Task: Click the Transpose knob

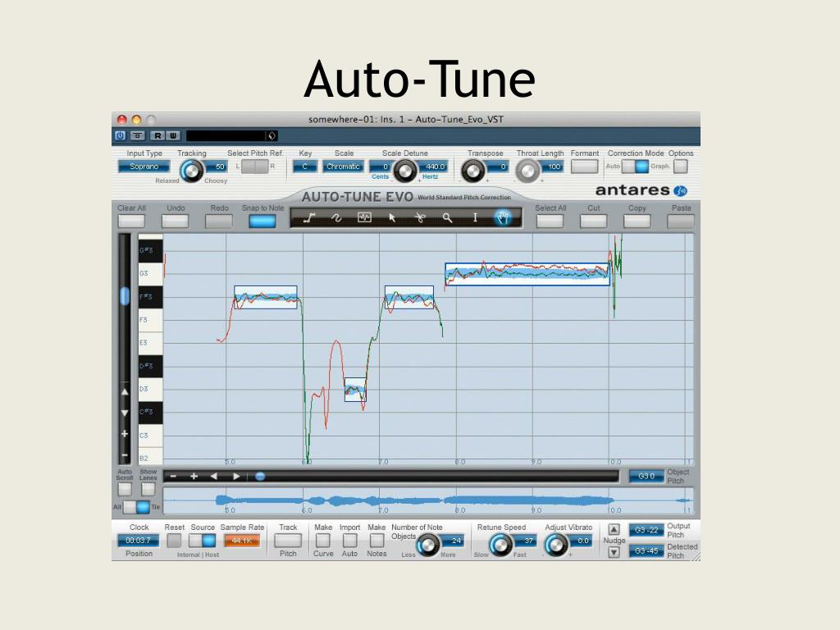Action: click(473, 171)
